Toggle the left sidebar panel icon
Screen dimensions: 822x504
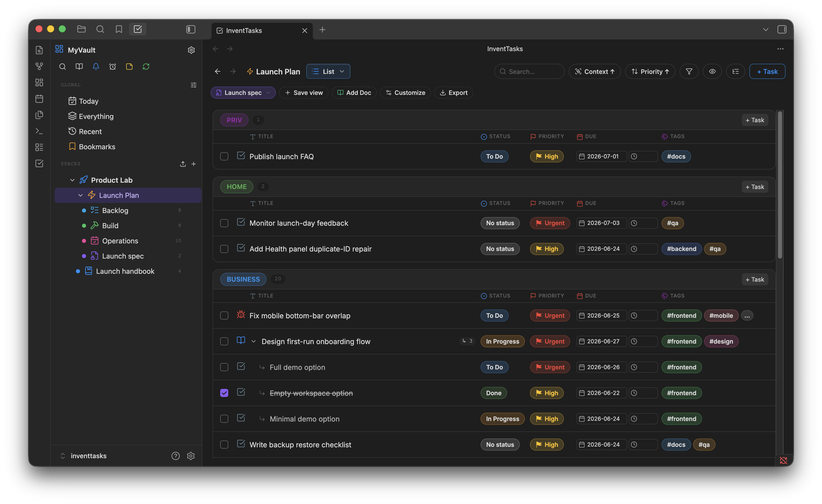(x=191, y=29)
